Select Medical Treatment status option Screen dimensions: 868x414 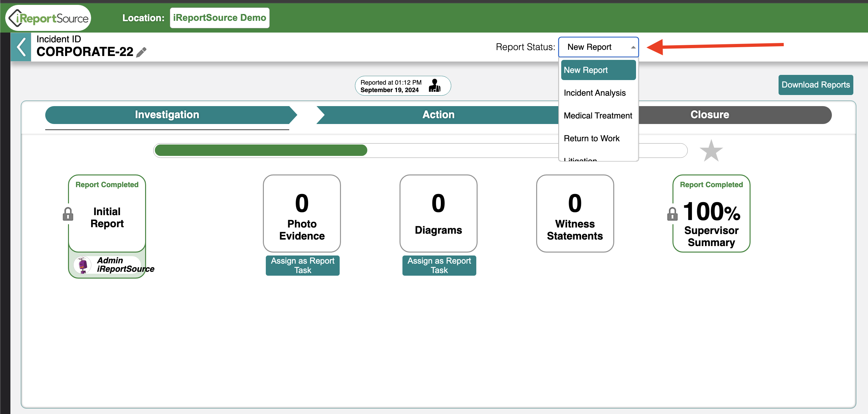click(x=598, y=116)
